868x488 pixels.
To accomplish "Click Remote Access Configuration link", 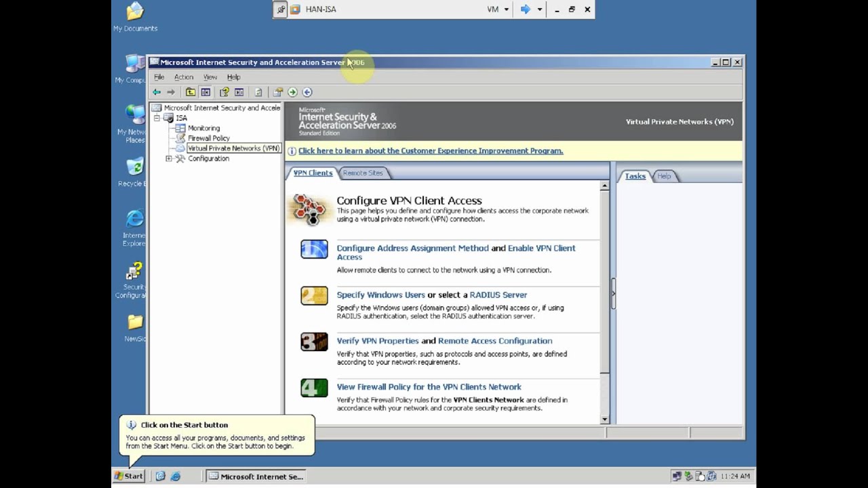I will pyautogui.click(x=495, y=341).
